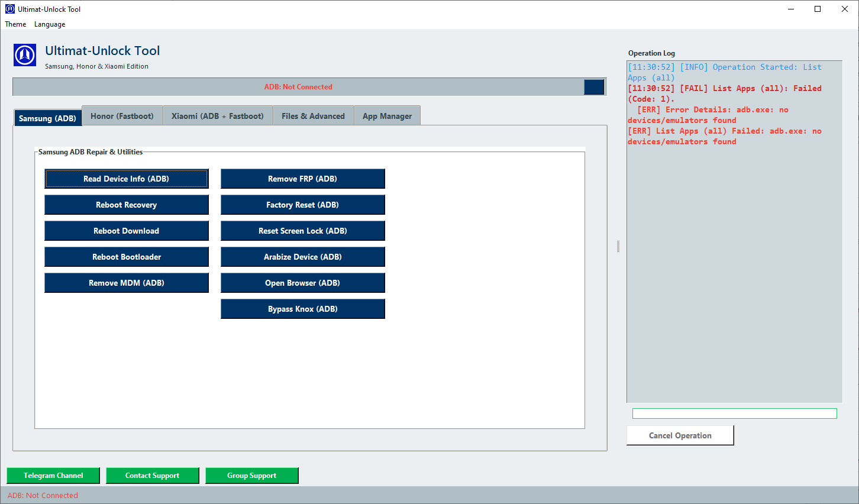Image resolution: width=859 pixels, height=504 pixels.
Task: Click the green progress bar under the log
Action: coord(734,413)
